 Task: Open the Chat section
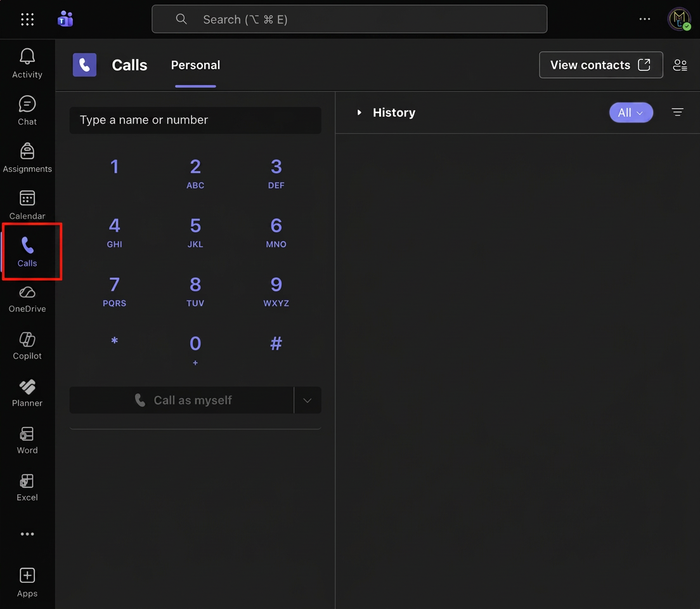(x=27, y=111)
